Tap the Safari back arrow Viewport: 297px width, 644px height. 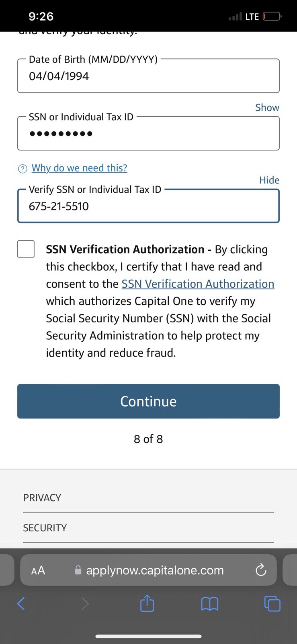point(21,603)
